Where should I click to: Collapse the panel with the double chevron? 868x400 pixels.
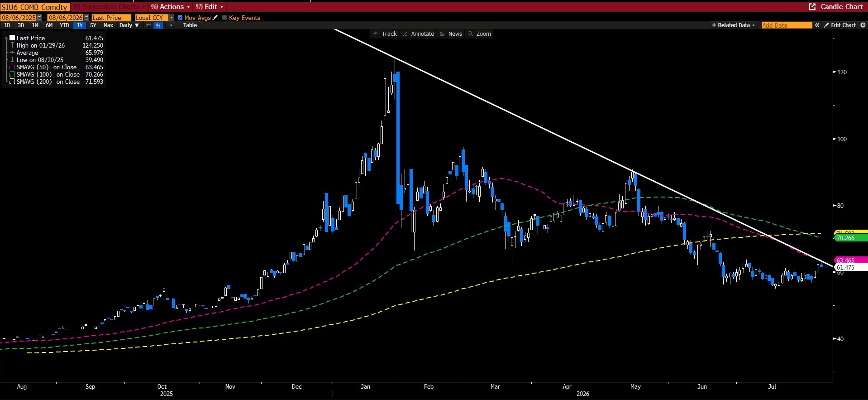(817, 25)
